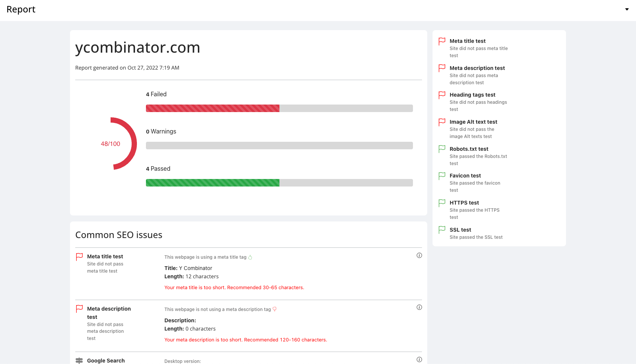Open the sidebar Meta title test link
This screenshot has height=364, width=636.
click(x=468, y=41)
